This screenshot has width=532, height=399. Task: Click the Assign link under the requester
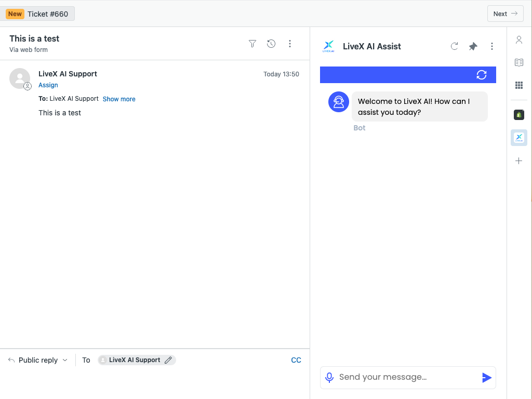click(48, 85)
